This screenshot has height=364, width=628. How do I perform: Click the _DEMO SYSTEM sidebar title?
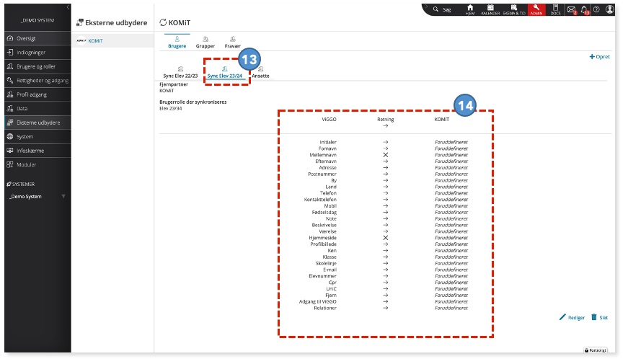(x=37, y=20)
